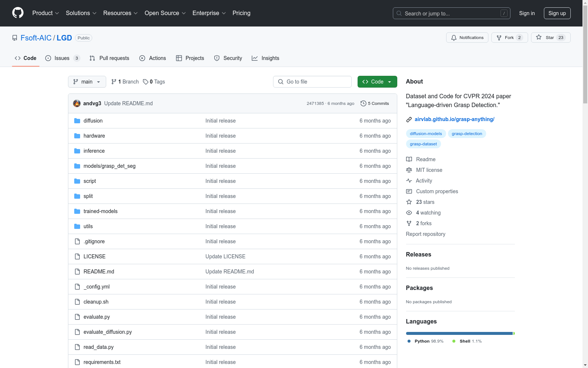The height and width of the screenshot is (368, 588).
Task: Open the Insights tab
Action: coord(265,58)
